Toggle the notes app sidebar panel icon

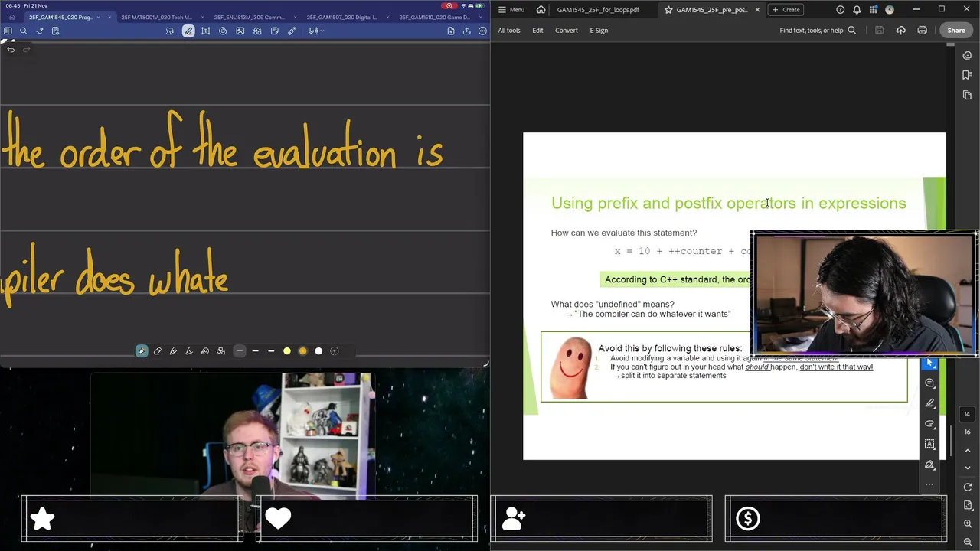pos(8,31)
